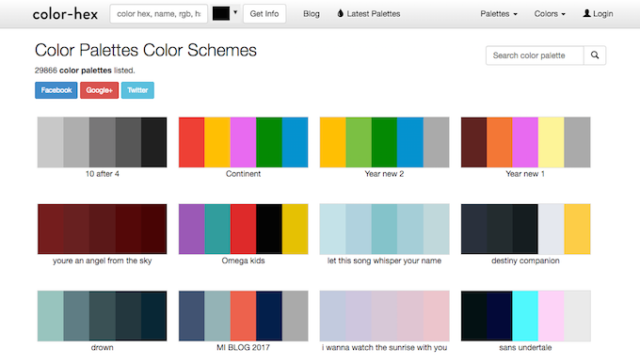
Task: Click the purple swatch in Omega kids palette
Action: coord(191,229)
